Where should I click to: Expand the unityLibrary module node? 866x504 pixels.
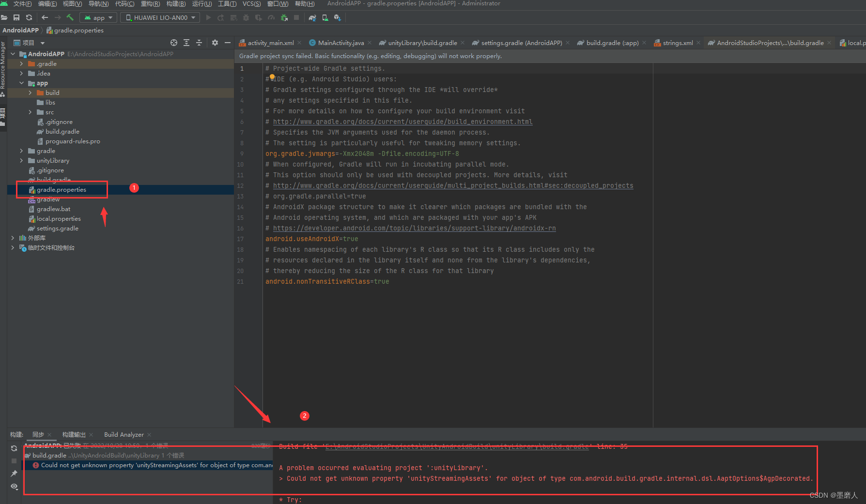[21, 160]
